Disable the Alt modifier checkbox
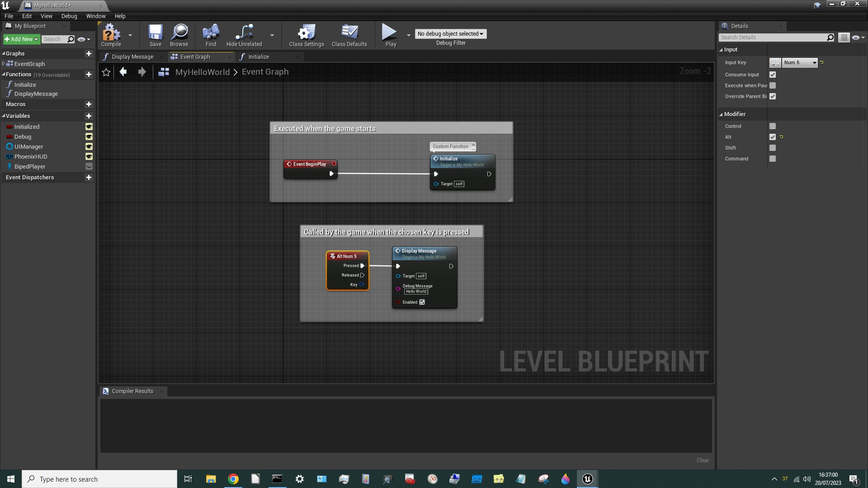 773,137
